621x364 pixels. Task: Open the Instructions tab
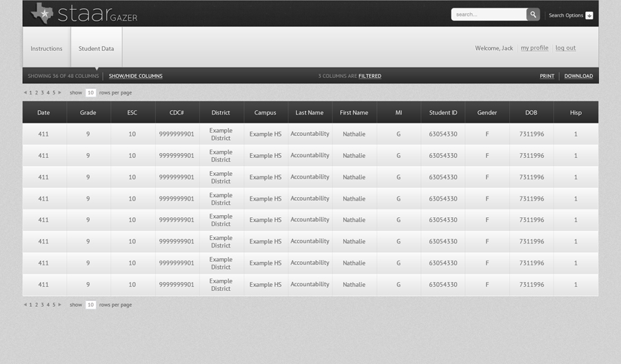click(x=46, y=48)
